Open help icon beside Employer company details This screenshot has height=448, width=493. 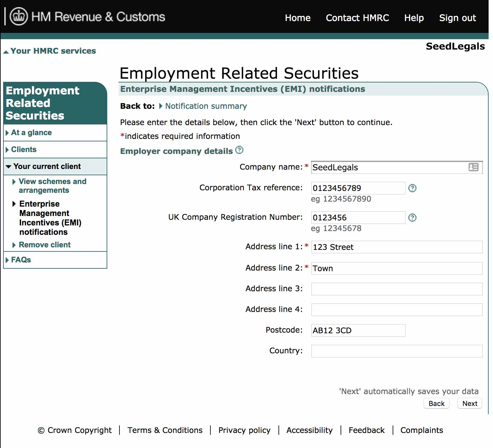239,150
